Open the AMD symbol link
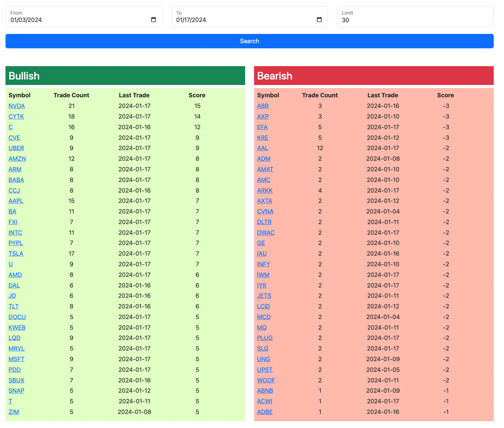504x428 pixels. 15,275
